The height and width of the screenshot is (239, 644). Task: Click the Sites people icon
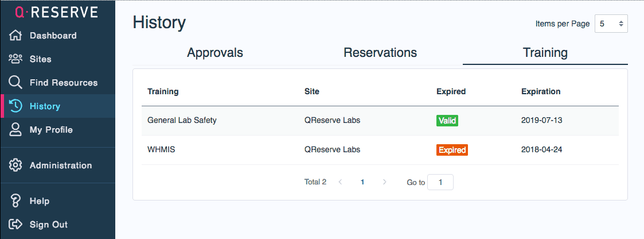coord(15,59)
